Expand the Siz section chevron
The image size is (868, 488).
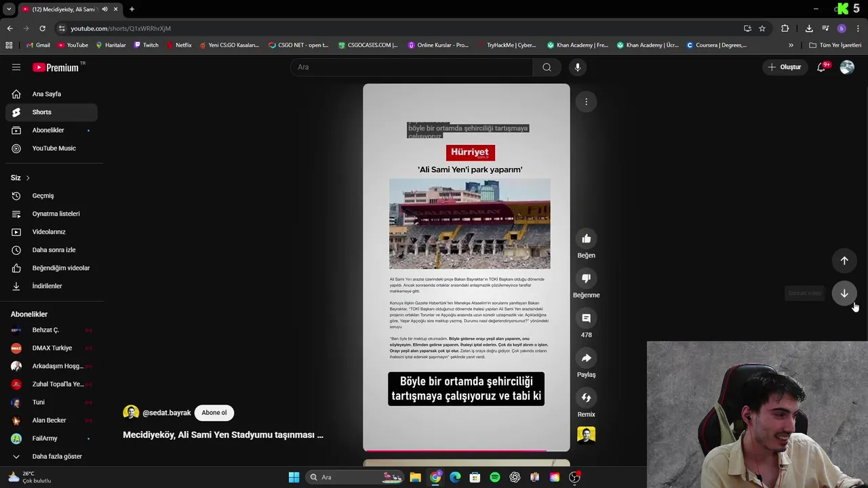click(x=28, y=178)
